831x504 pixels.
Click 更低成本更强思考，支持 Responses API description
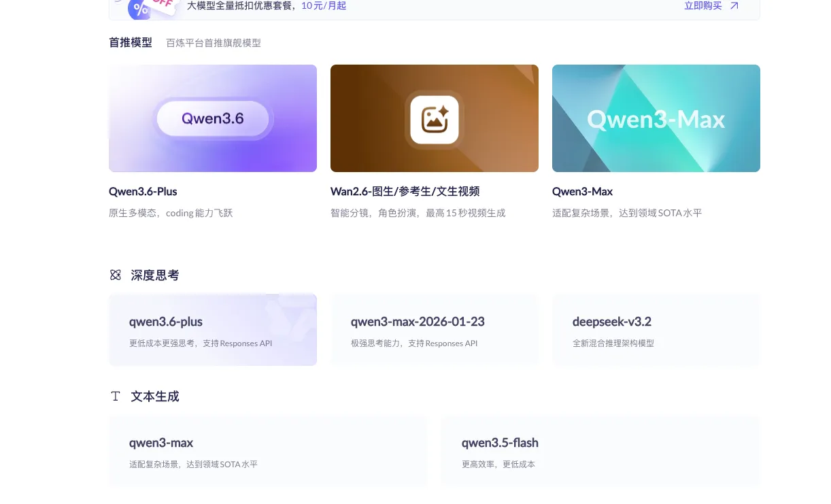coord(201,343)
